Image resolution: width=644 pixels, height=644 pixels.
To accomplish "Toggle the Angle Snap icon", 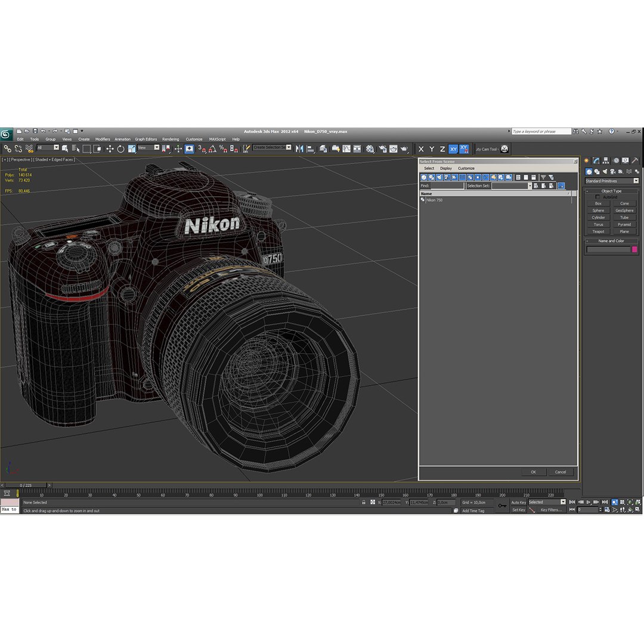I will click(x=212, y=148).
